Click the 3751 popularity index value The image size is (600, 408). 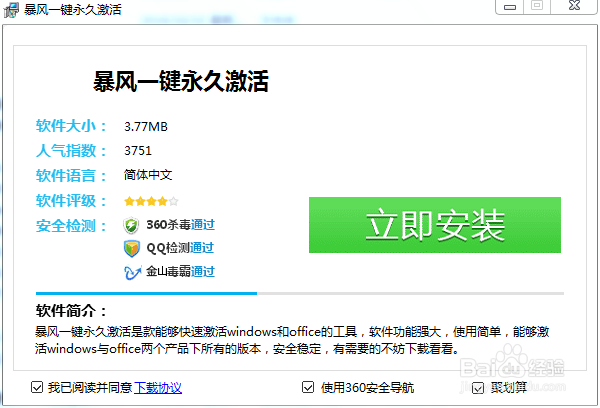pos(138,151)
